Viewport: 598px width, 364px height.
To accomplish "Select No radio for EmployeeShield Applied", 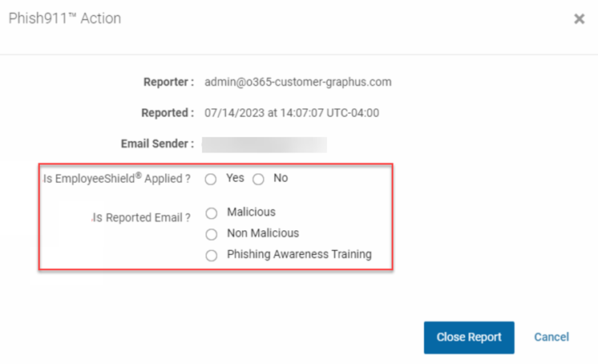I will [258, 179].
